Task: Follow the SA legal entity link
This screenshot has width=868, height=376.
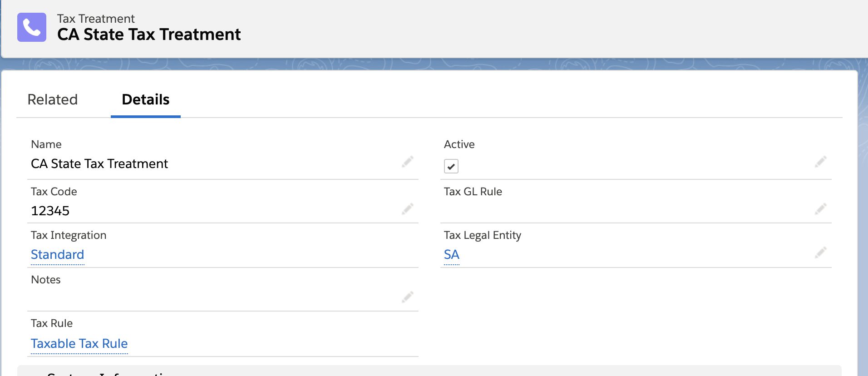Action: coord(452,255)
